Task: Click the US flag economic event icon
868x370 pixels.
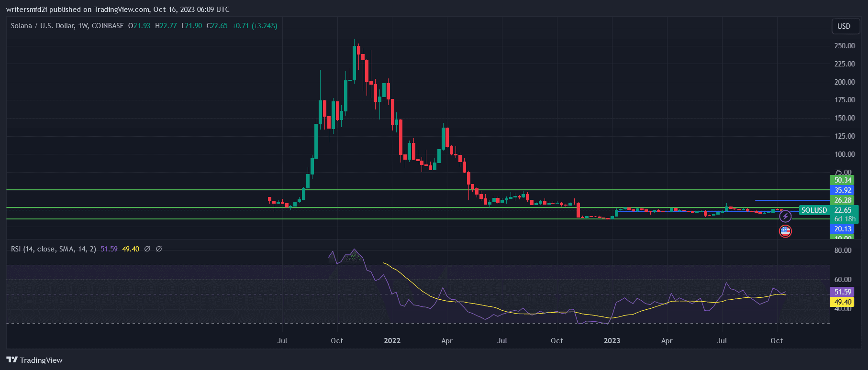Action: click(785, 231)
